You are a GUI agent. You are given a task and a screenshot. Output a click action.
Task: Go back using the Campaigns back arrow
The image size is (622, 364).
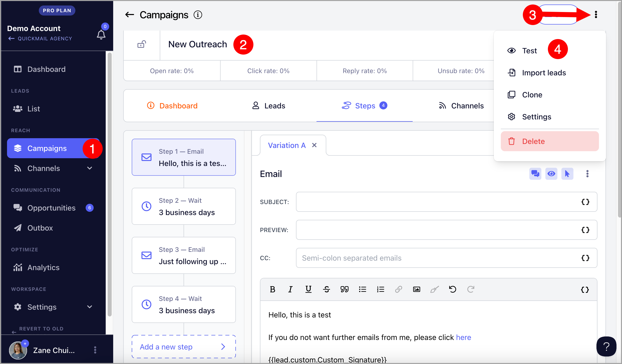coord(130,15)
